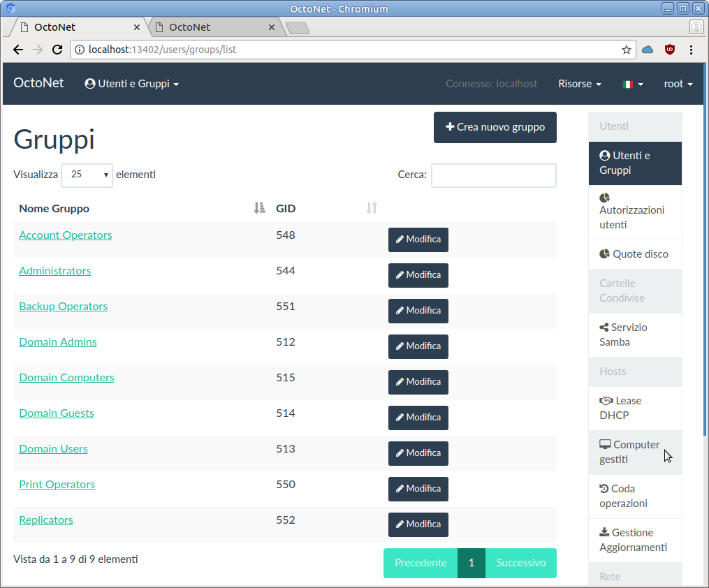709x588 pixels.
Task: Click the site info icon in address bar
Action: click(x=79, y=50)
